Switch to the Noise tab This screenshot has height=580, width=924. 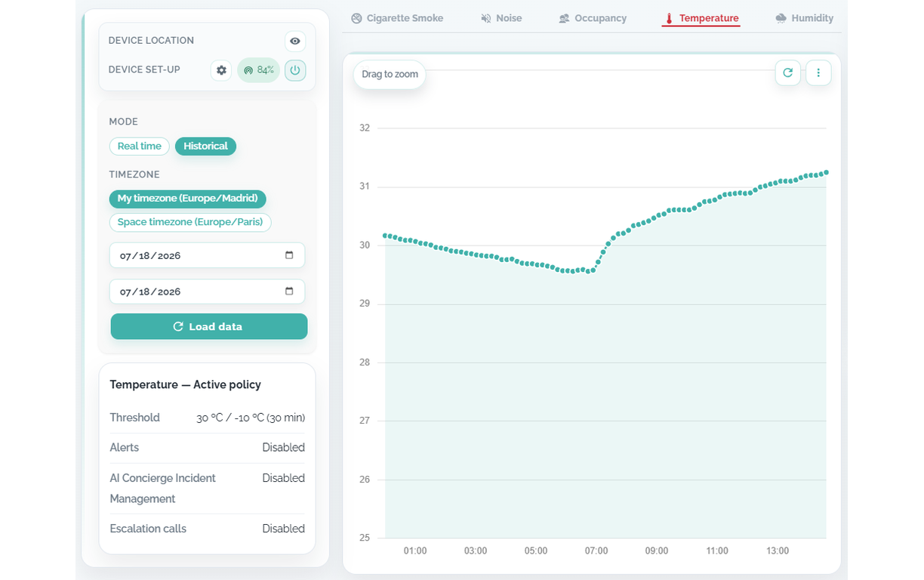501,18
